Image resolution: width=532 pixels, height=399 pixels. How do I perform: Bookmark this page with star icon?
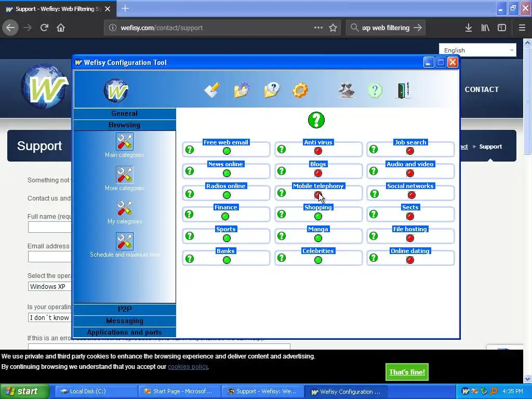click(x=333, y=28)
